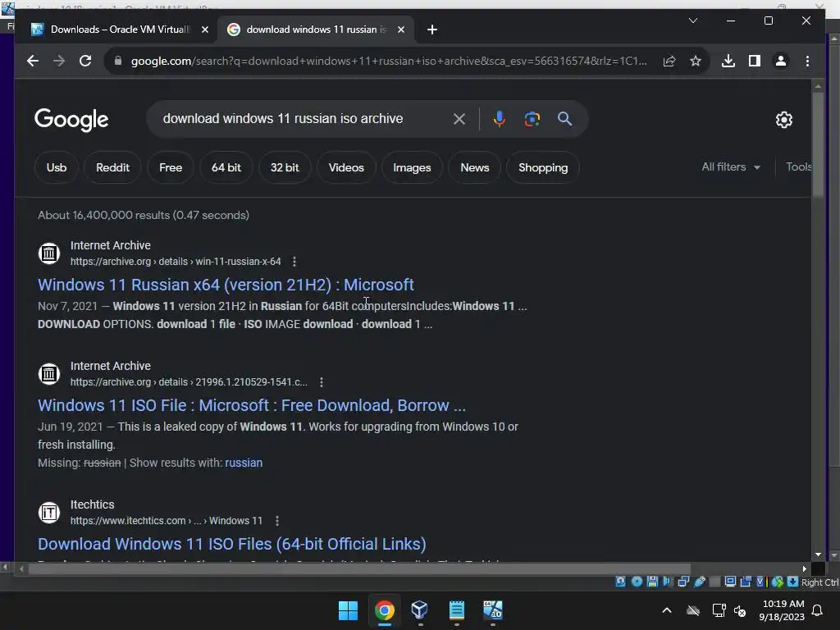Bookmark this page with the star icon
This screenshot has height=630, width=840.
click(x=696, y=61)
